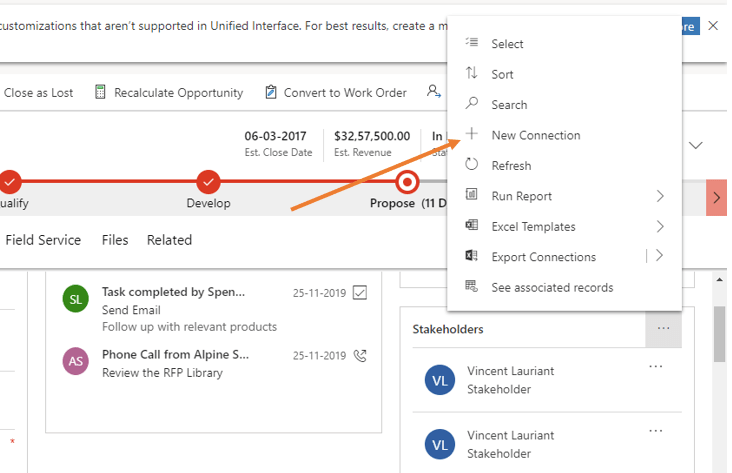Screen dimensions: 732x473
Task: Open the Related tab
Action: pyautogui.click(x=169, y=240)
